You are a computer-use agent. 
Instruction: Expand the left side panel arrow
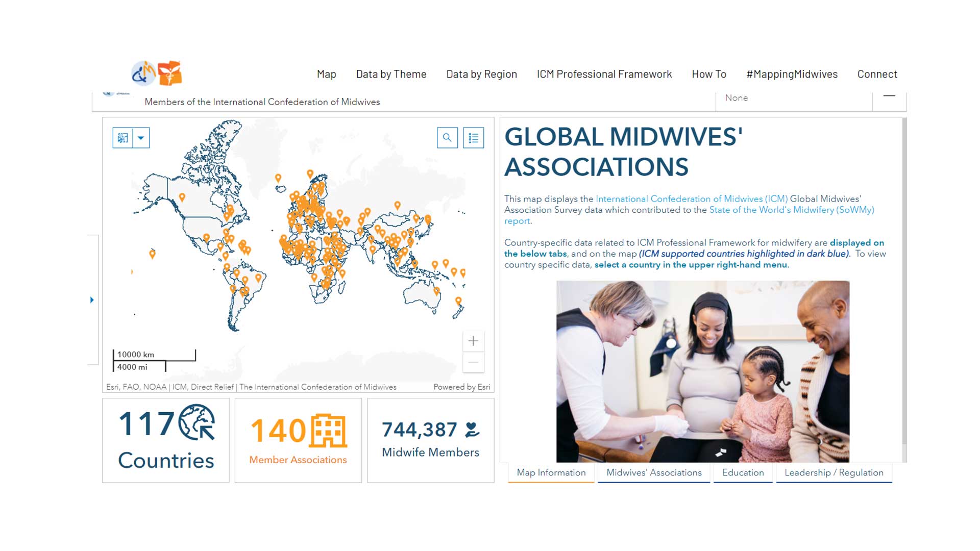click(92, 300)
